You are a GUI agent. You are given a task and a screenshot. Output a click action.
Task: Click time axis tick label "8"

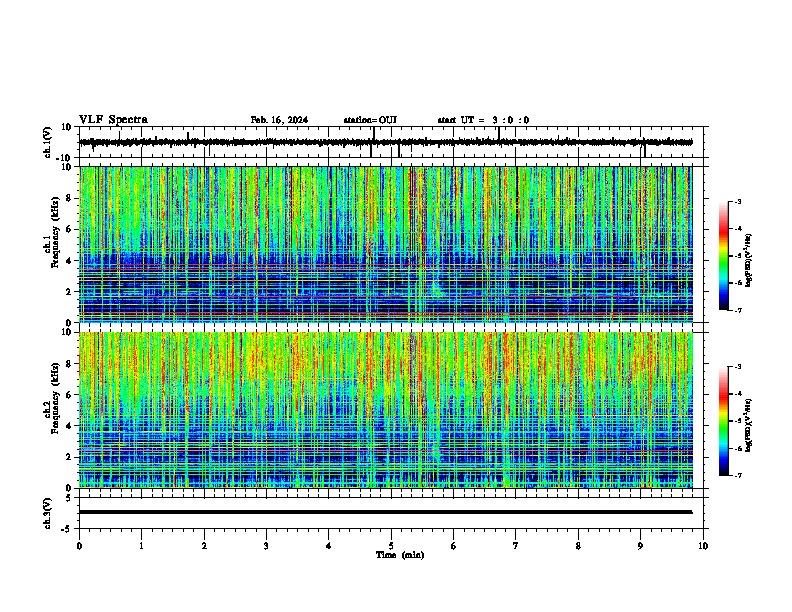pos(578,546)
